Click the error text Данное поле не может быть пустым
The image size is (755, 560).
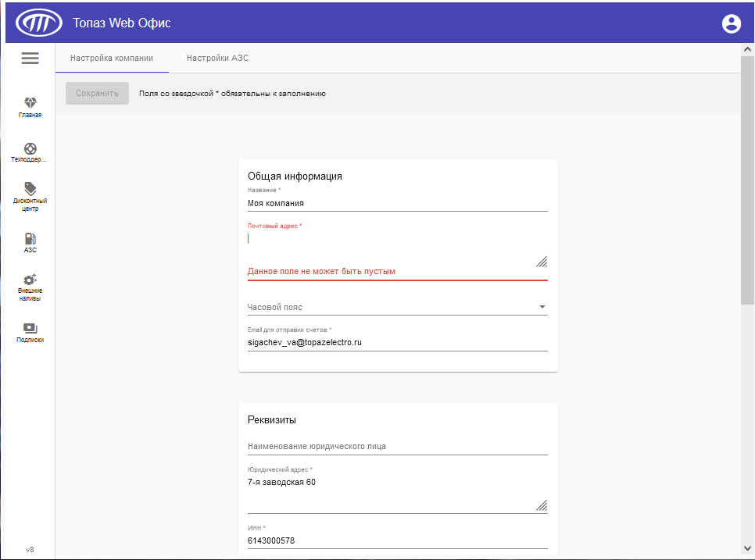321,271
